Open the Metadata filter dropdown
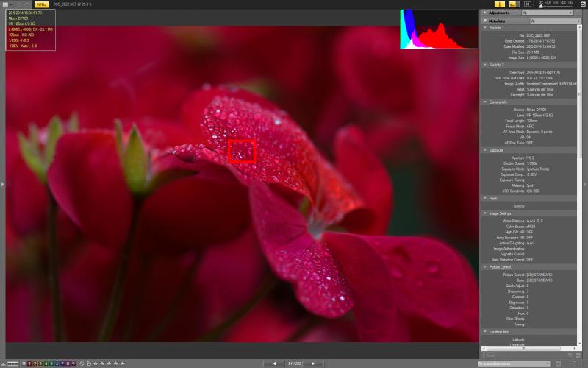Viewport: 588px width, 368px height. coord(556,21)
